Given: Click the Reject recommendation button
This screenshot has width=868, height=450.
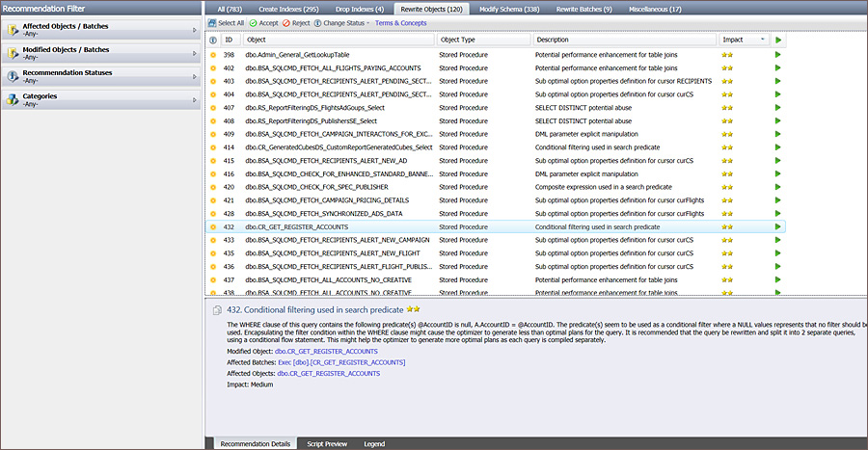Looking at the screenshot, I should [x=296, y=23].
